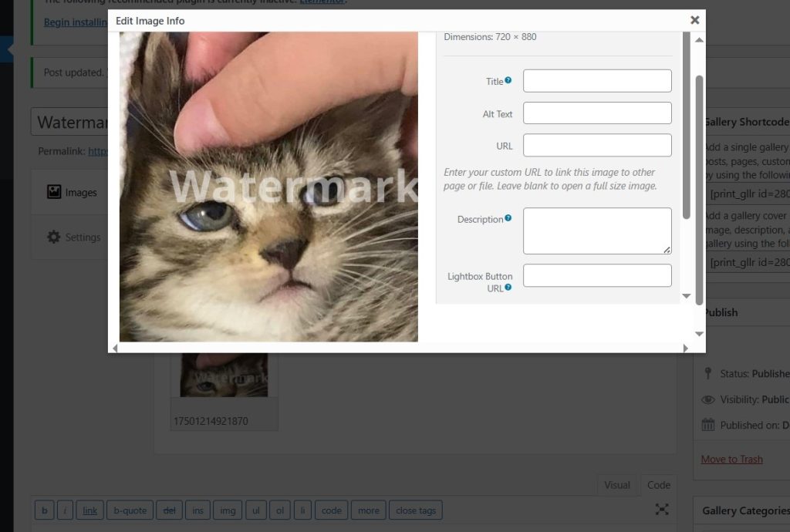
Task: Click the Description text area
Action: click(597, 231)
